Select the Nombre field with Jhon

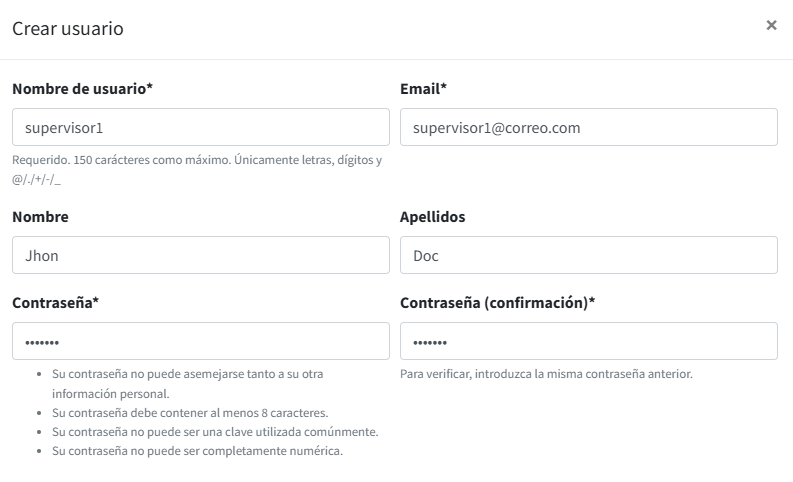200,255
